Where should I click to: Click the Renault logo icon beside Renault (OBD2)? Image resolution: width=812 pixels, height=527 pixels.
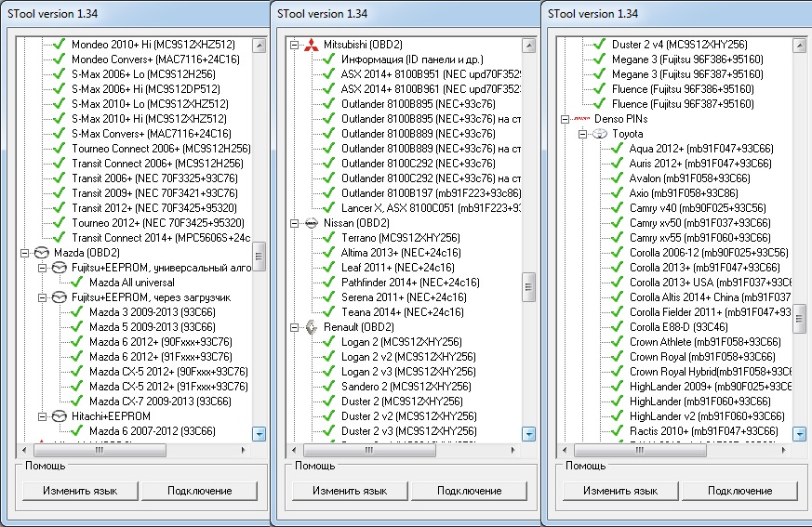click(x=311, y=328)
